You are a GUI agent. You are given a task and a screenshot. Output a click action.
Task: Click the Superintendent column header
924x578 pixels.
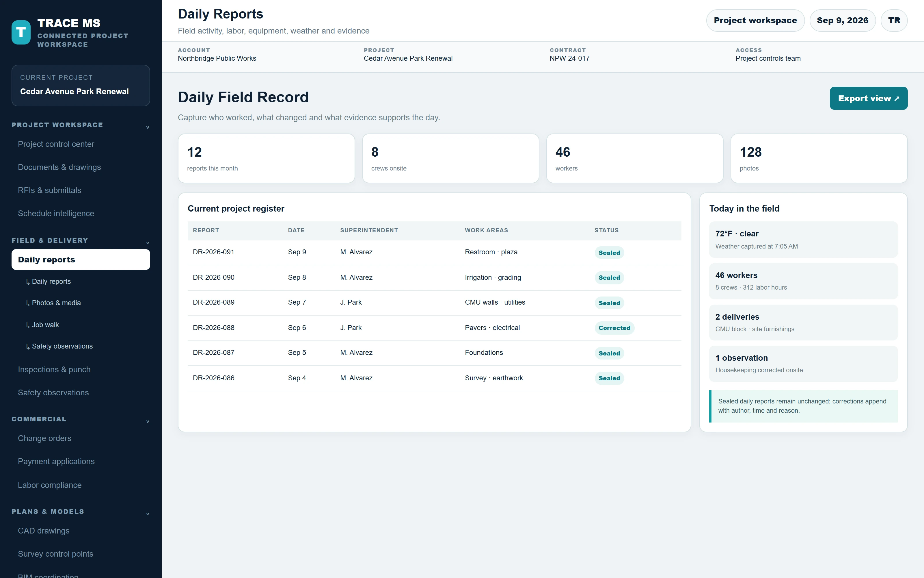(369, 230)
